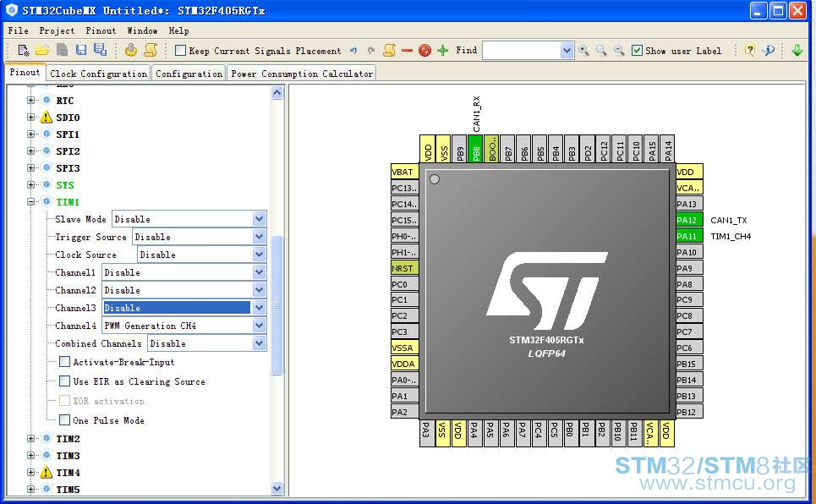Switch to the Configuration tab
The width and height of the screenshot is (816, 504).
[189, 74]
